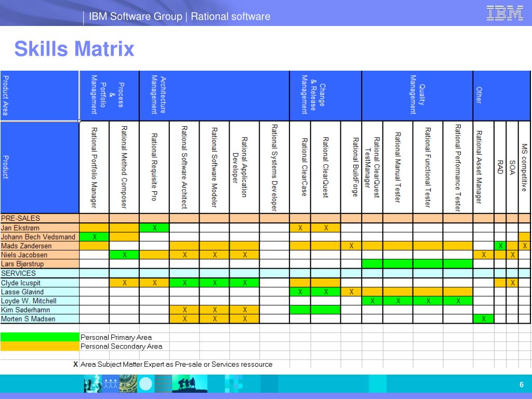The width and height of the screenshot is (532, 399).
Task: Click Clyde Icuspit's SOA X cell
Action: [512, 283]
